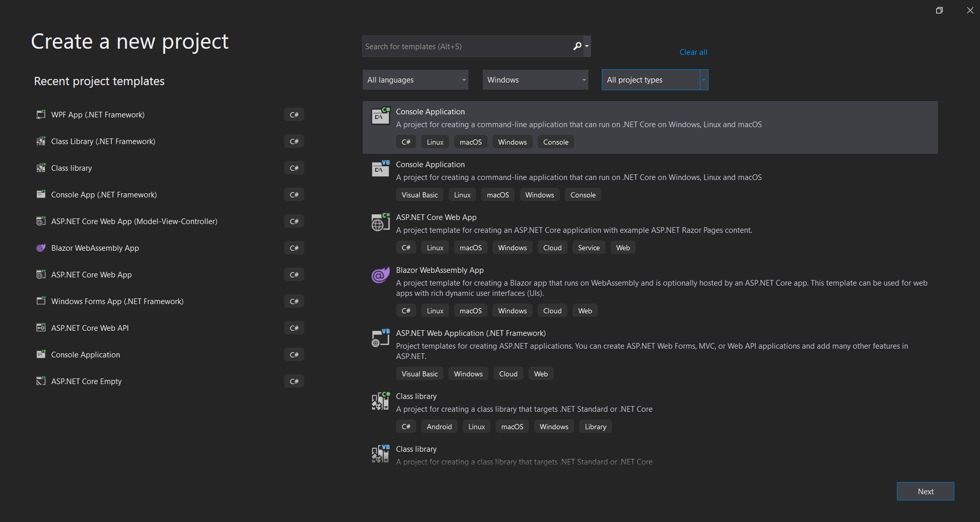
Task: Click the WPF App (.NET Framework) template icon
Action: click(x=41, y=114)
